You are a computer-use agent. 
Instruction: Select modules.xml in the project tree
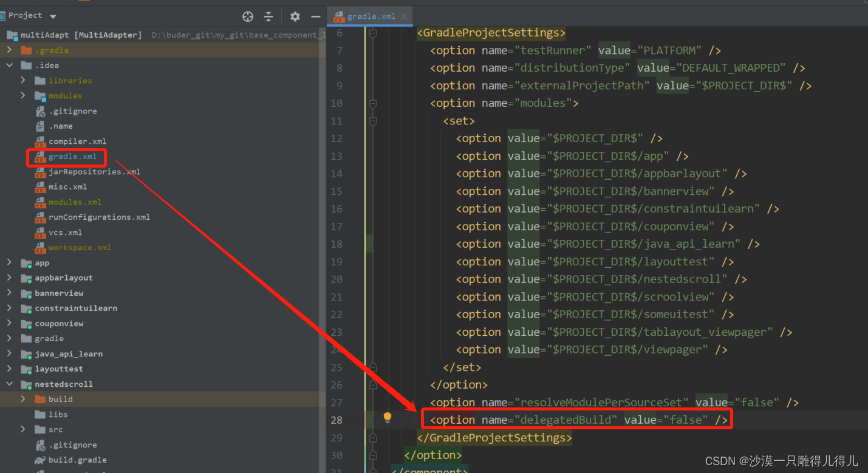pos(75,202)
